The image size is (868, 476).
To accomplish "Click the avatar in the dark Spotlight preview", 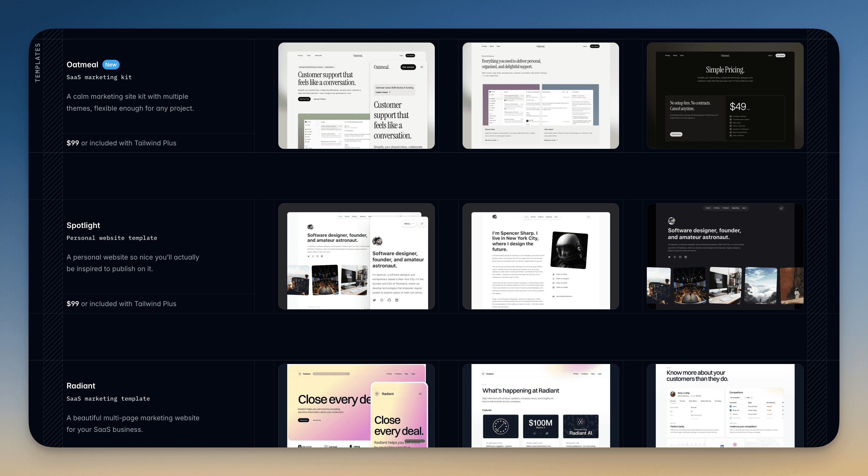I will pyautogui.click(x=672, y=221).
